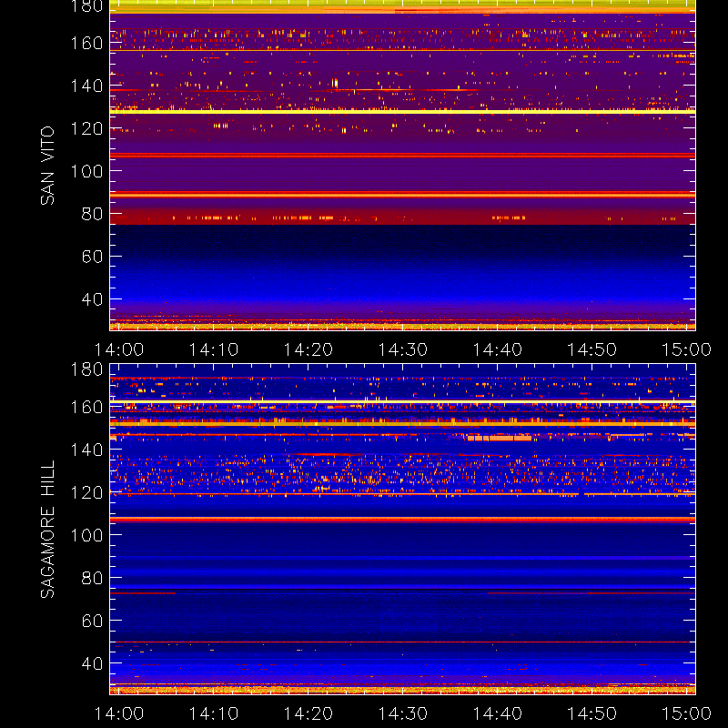Click the bright yellow 128 MHz band in San Vito

point(402,112)
